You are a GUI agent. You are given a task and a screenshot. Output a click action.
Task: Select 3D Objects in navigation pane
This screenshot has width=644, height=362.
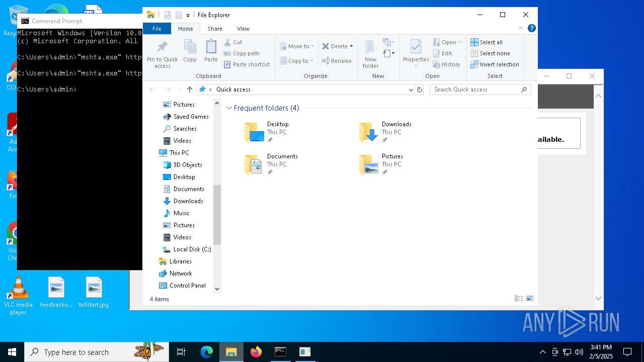pos(183,165)
